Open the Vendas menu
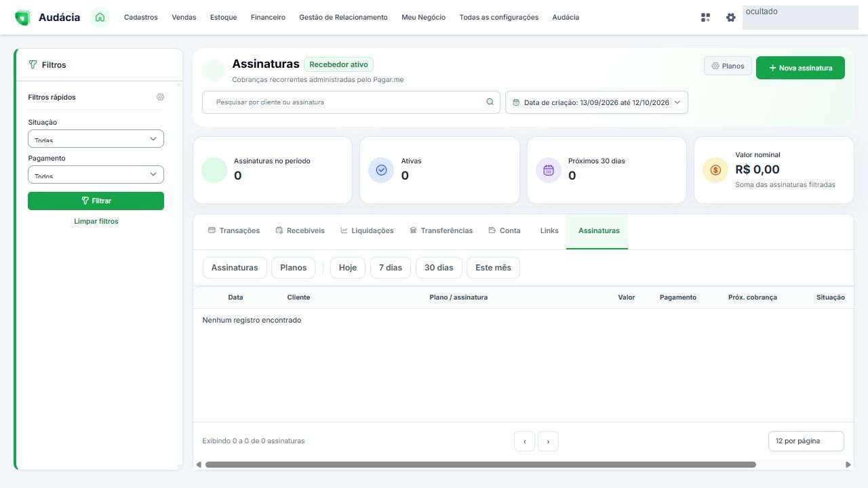Image resolution: width=868 pixels, height=488 pixels. [184, 18]
